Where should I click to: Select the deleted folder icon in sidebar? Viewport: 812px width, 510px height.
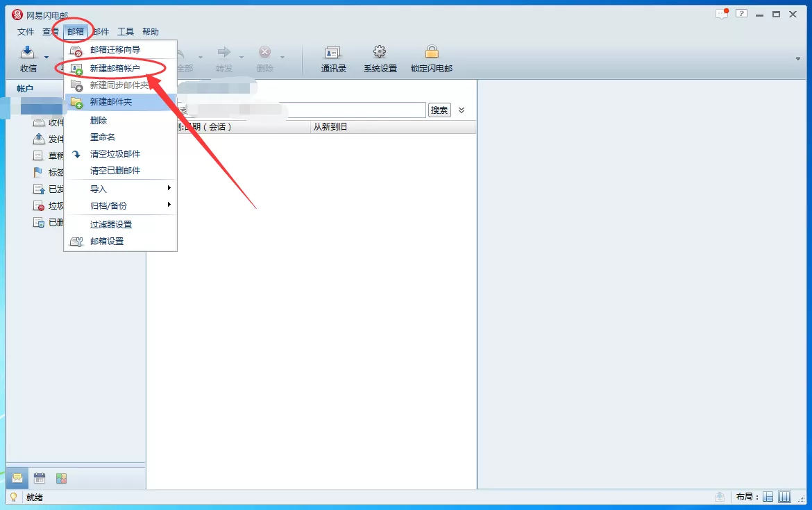click(39, 222)
